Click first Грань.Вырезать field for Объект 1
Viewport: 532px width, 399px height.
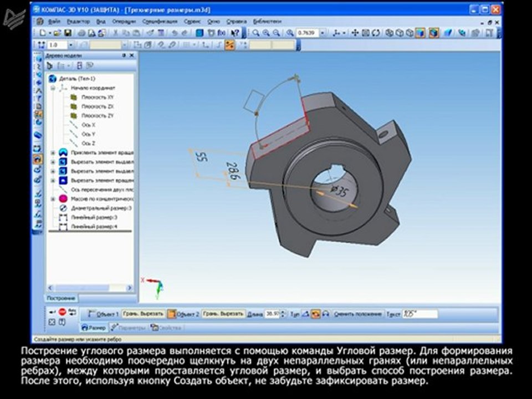[143, 314]
